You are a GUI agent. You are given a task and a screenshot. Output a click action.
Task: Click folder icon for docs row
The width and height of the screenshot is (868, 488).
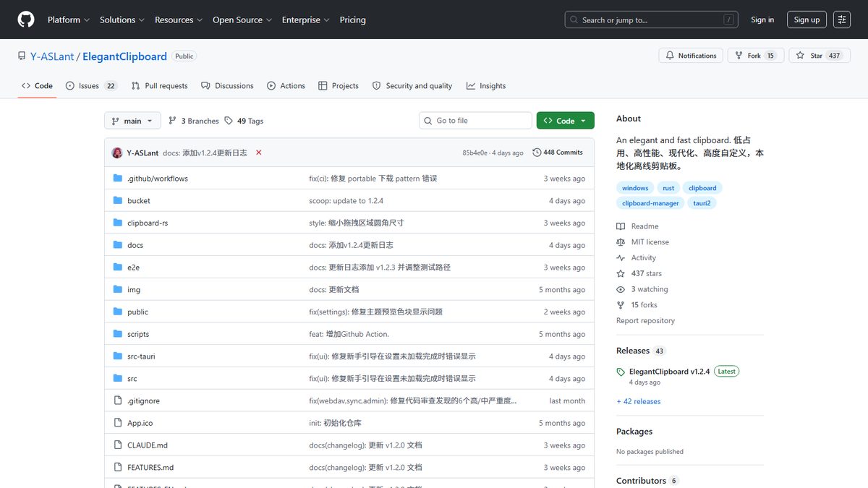click(x=118, y=245)
